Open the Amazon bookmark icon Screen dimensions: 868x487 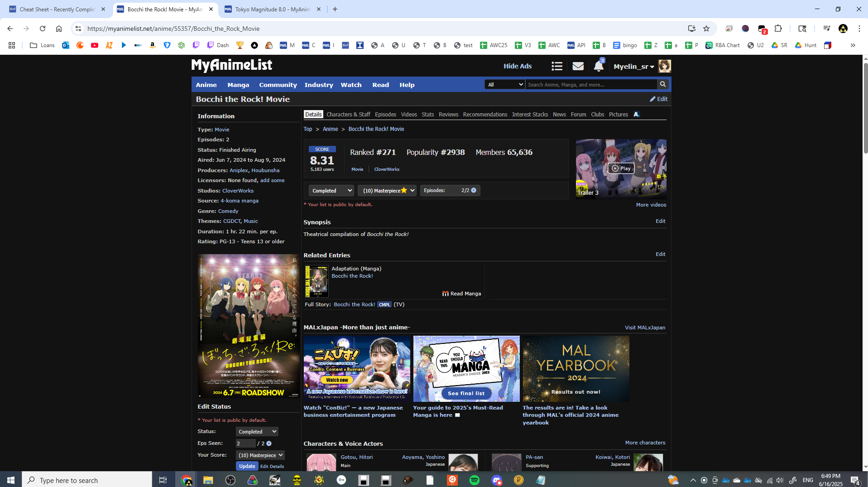pos(153,45)
